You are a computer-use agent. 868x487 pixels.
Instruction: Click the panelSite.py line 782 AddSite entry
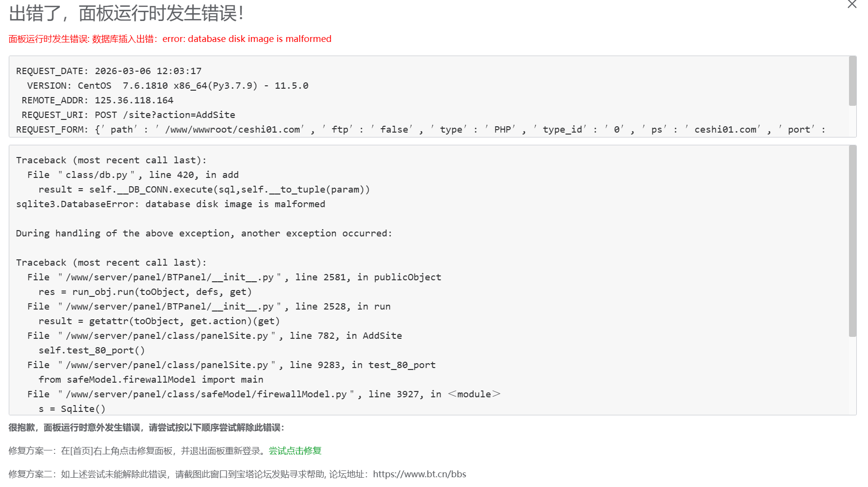214,336
